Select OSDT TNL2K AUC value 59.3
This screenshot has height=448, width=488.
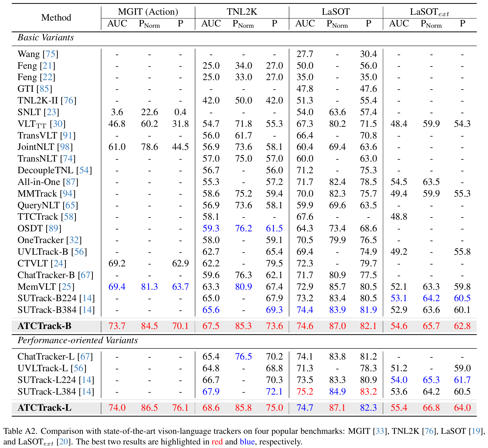pyautogui.click(x=211, y=228)
